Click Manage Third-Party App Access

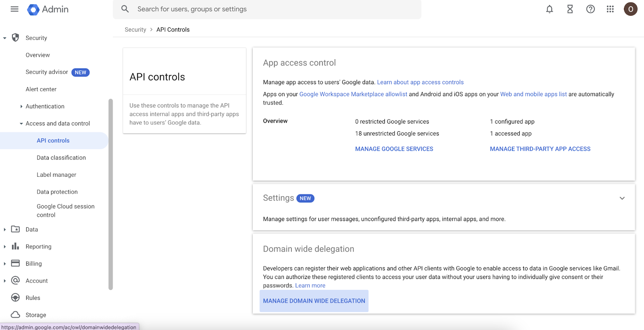point(540,149)
